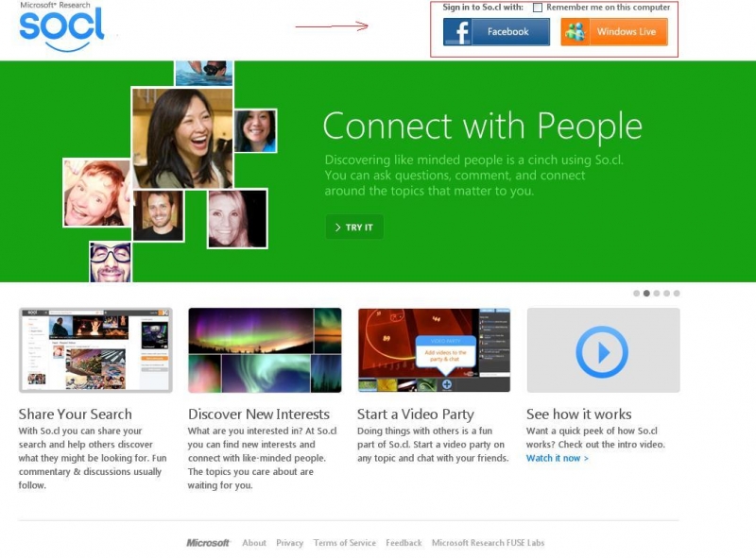The width and height of the screenshot is (756, 558).
Task: Open the Terms of Service link
Action: (x=345, y=543)
